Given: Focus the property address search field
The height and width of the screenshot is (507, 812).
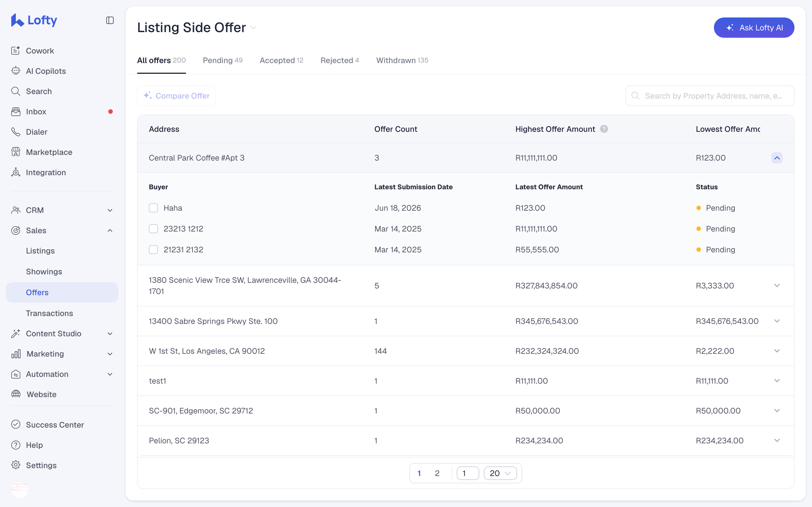Looking at the screenshot, I should 710,96.
